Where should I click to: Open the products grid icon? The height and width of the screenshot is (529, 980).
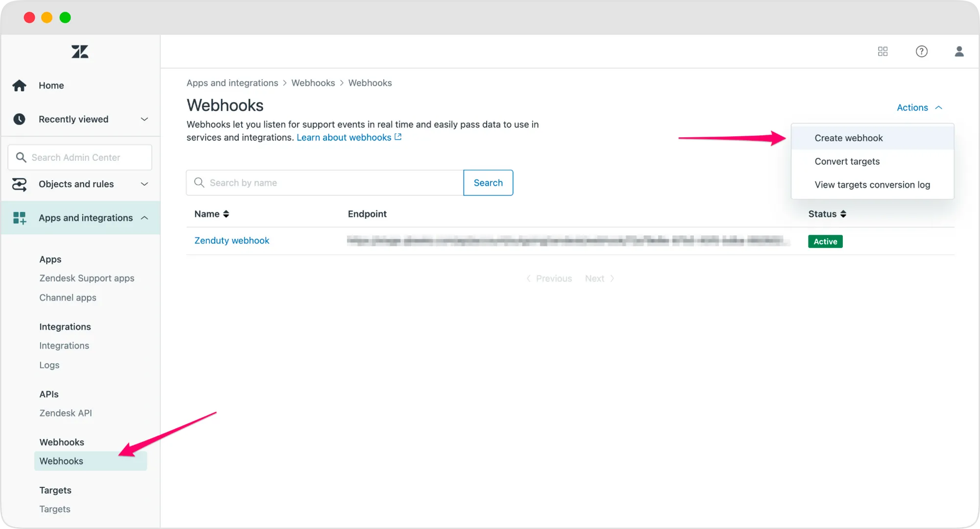[882, 51]
